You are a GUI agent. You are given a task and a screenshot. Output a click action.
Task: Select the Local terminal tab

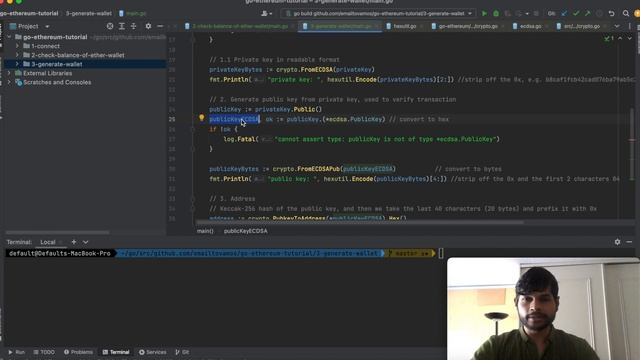[48, 242]
